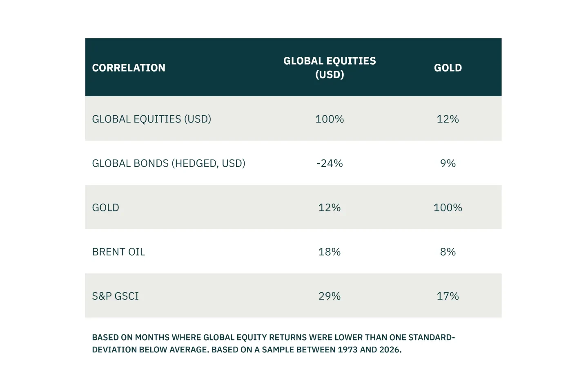The height and width of the screenshot is (381, 588).
Task: Select the BRENT OIL row label
Action: coord(118,252)
